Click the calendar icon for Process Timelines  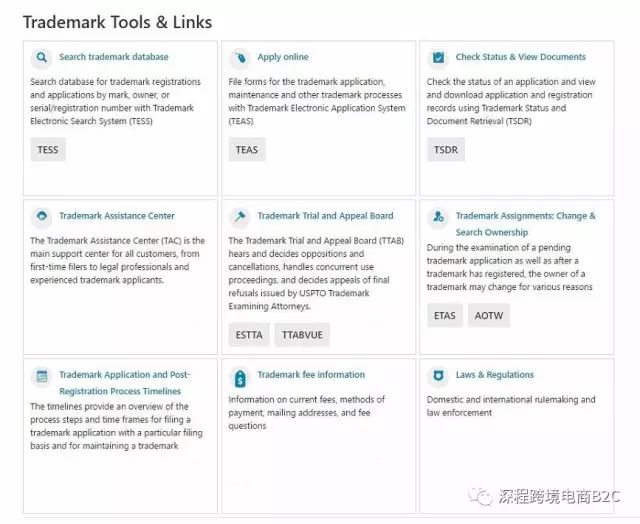(41, 375)
